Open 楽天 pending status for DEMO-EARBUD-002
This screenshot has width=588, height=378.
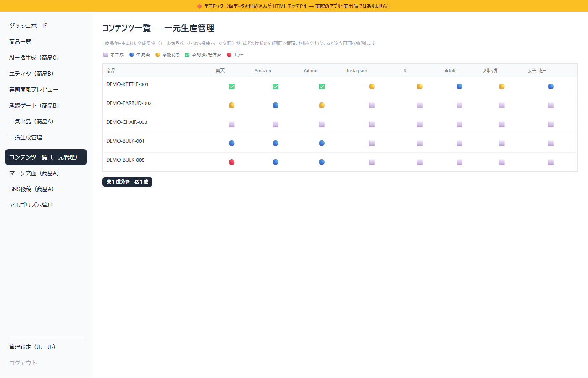pos(231,105)
